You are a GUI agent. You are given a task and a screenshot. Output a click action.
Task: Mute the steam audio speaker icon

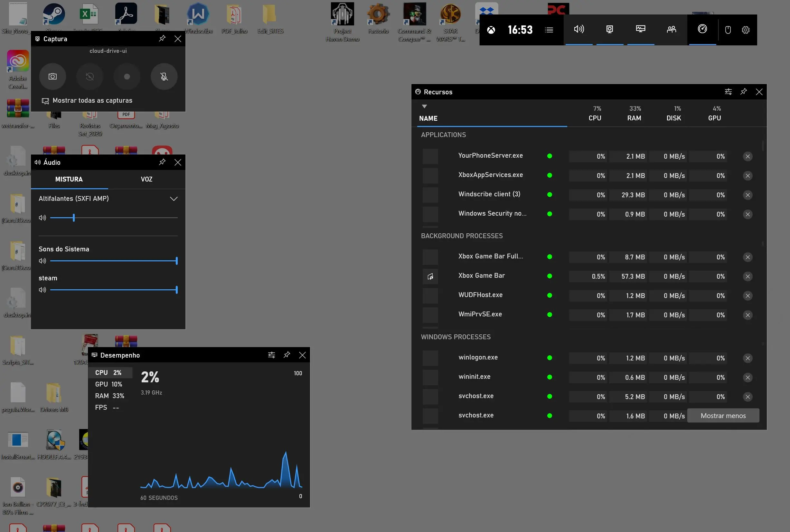[42, 290]
